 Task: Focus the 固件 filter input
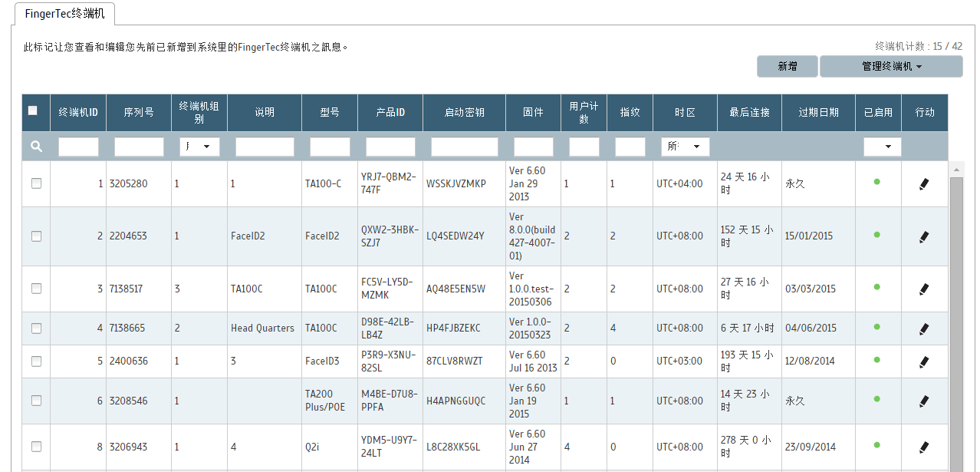[x=533, y=147]
